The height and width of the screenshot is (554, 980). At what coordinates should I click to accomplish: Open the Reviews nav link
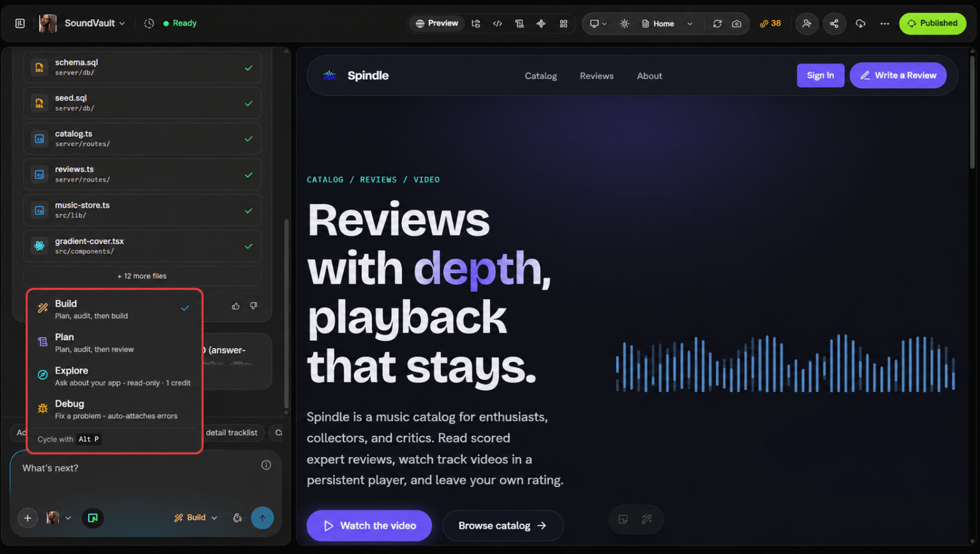tap(597, 76)
